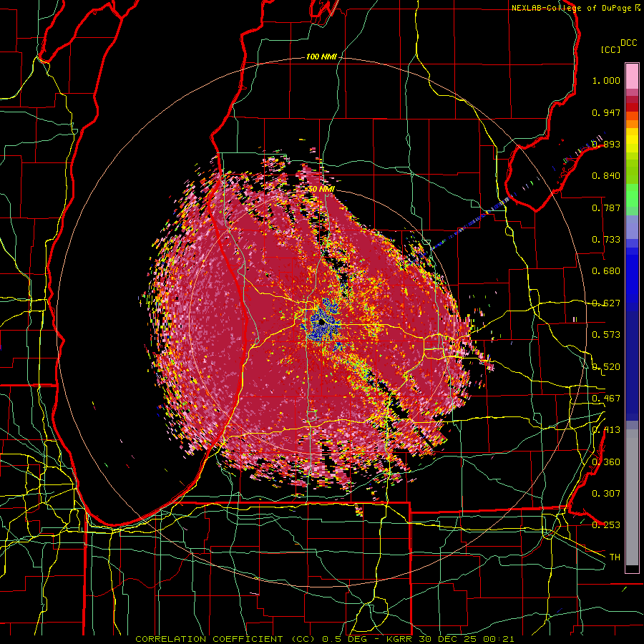Select the 0.467 scale value
This screenshot has width=644, height=644.
606,399
